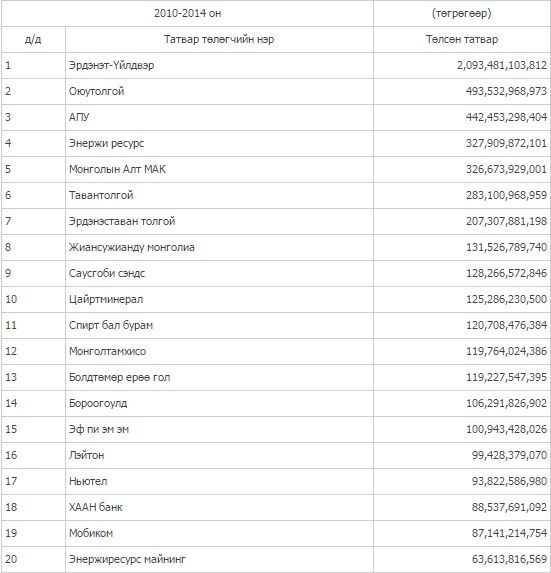Viewport: 551px width, 573px height.
Task: Click the Мобиком name cell
Action: coord(219,533)
